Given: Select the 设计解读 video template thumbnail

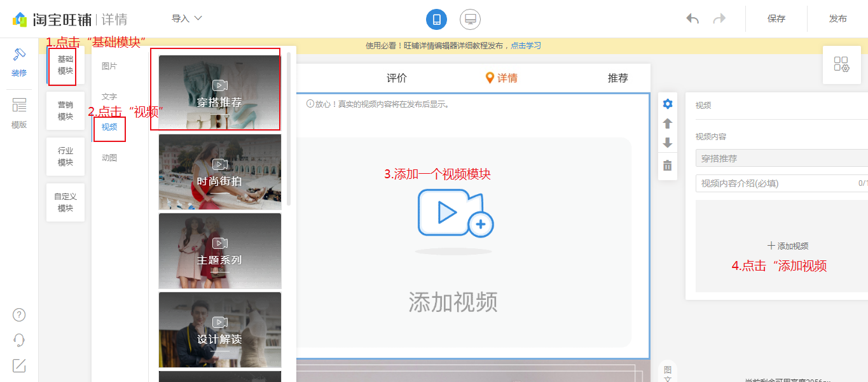Looking at the screenshot, I should click(x=219, y=330).
